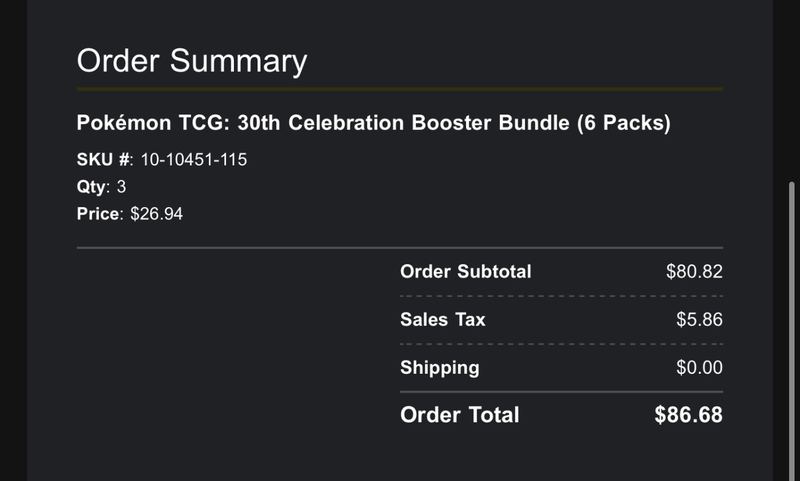Screen dimensions: 800x481
Task: Click the Qty label
Action: 92,187
